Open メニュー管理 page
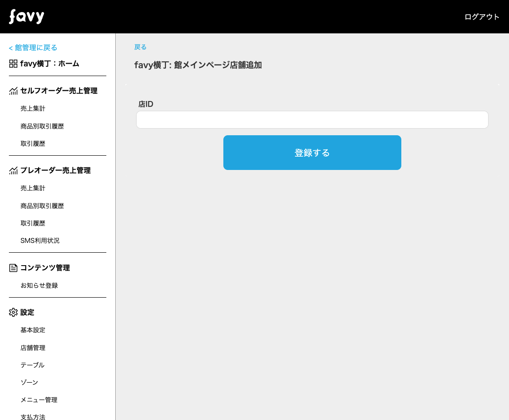The height and width of the screenshot is (420, 509). pos(39,400)
